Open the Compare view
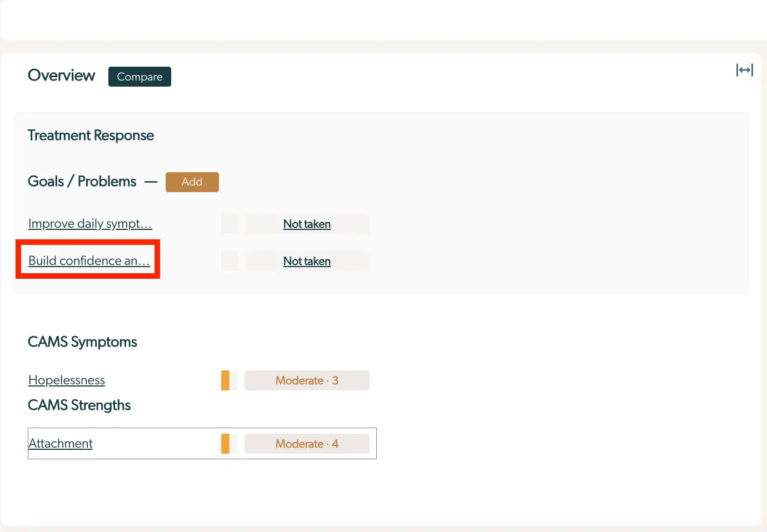Image resolution: width=767 pixels, height=532 pixels. (140, 77)
